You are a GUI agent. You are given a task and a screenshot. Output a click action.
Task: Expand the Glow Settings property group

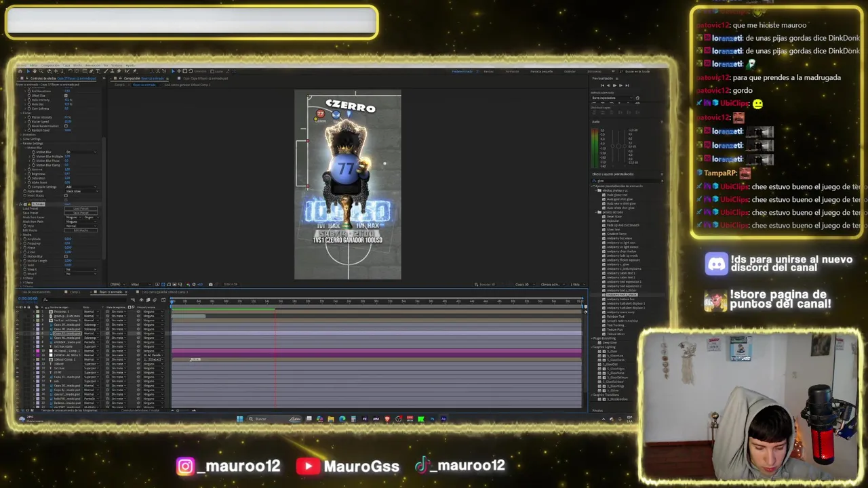pyautogui.click(x=21, y=139)
